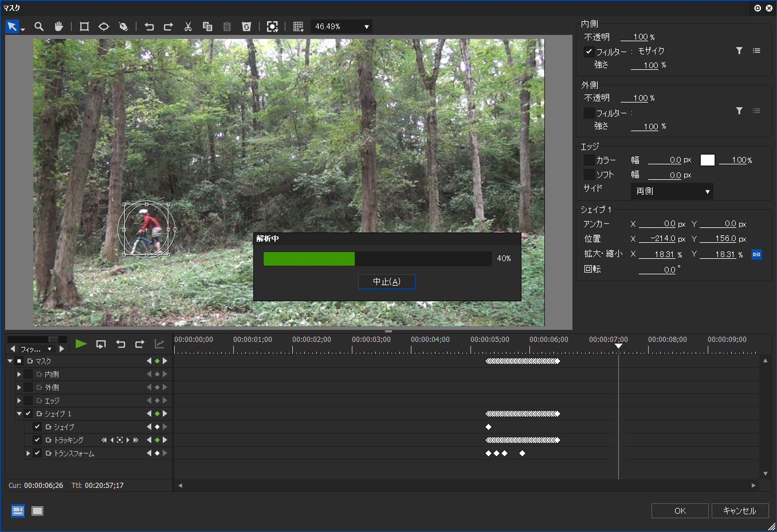
Task: Choose the rectangle mask shape tool
Action: (x=84, y=26)
